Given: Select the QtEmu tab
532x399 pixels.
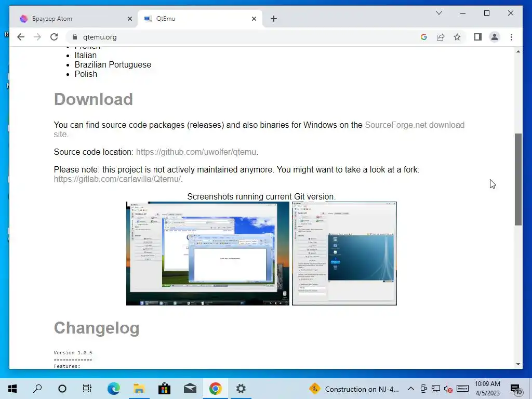Looking at the screenshot, I should 200,19.
